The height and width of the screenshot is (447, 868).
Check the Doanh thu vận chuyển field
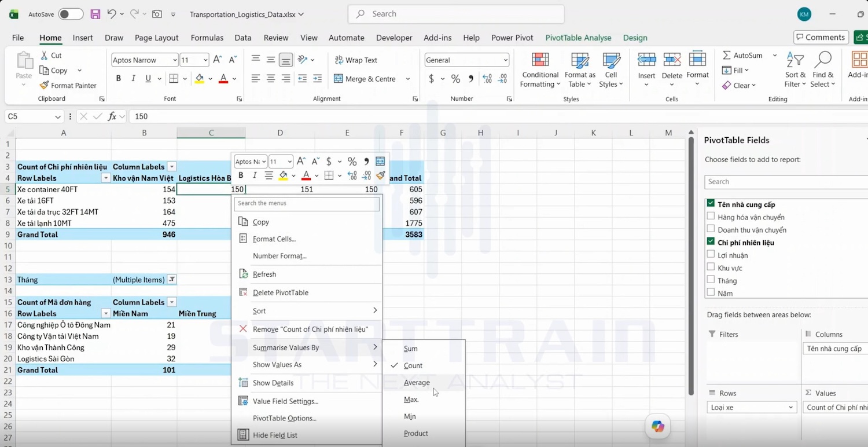point(711,229)
